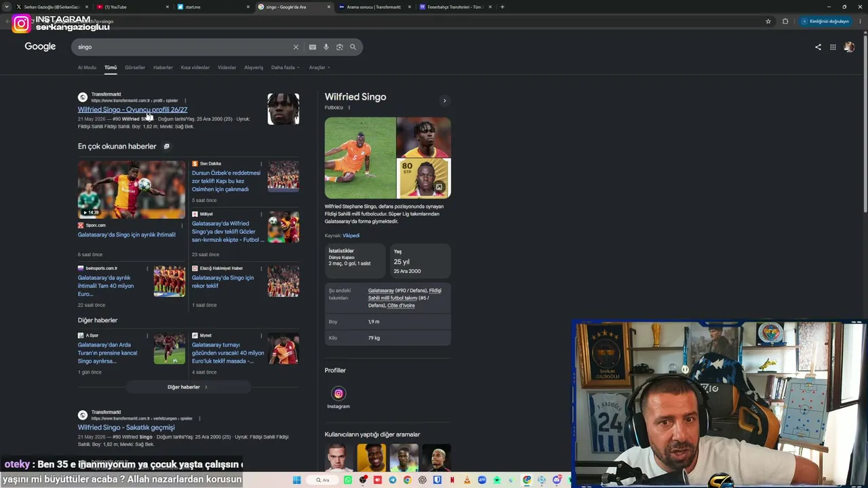
Task: Open the A Spor 'Galatasaray'dan Arda Turan'ın prensine kanca' article
Action: [x=107, y=353]
